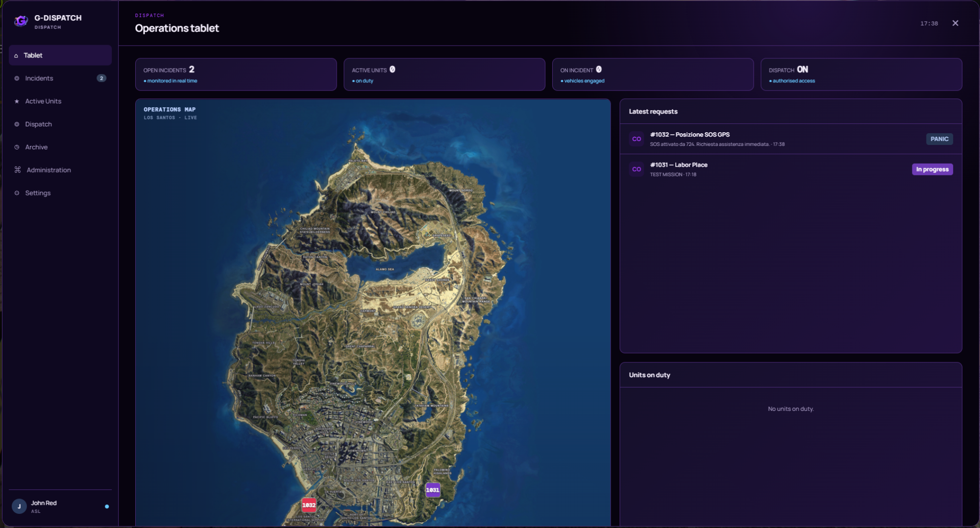The height and width of the screenshot is (528, 980).
Task: Close the Operations tablet window
Action: [x=955, y=23]
